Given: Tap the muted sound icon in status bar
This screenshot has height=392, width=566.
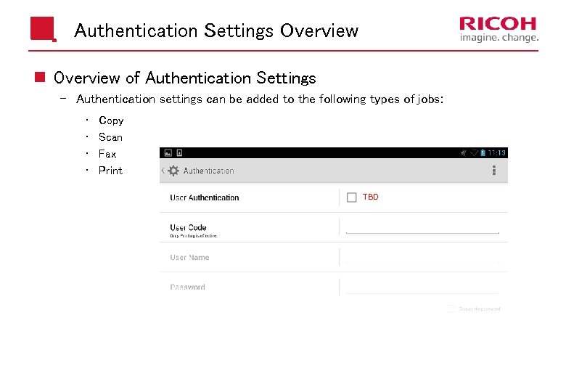Looking at the screenshot, I should [464, 152].
